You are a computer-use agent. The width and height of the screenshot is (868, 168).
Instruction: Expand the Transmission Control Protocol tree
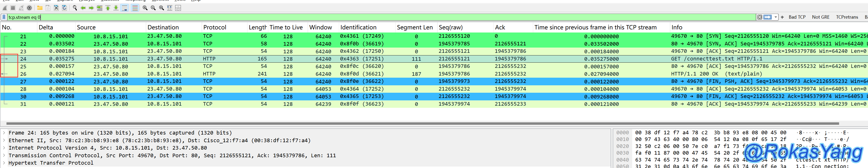point(4,156)
